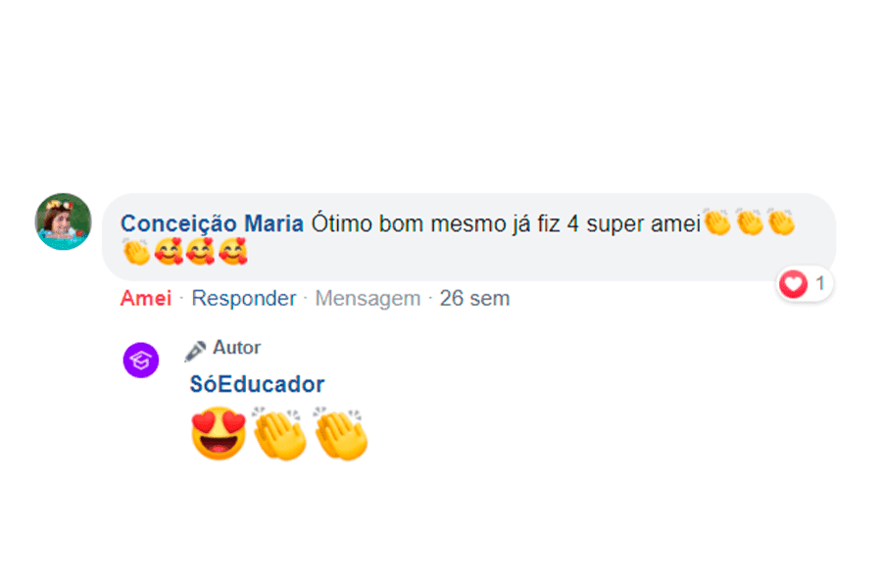Toggle the Amei reaction on the comment
Screen dimensions: 882x588
145,298
